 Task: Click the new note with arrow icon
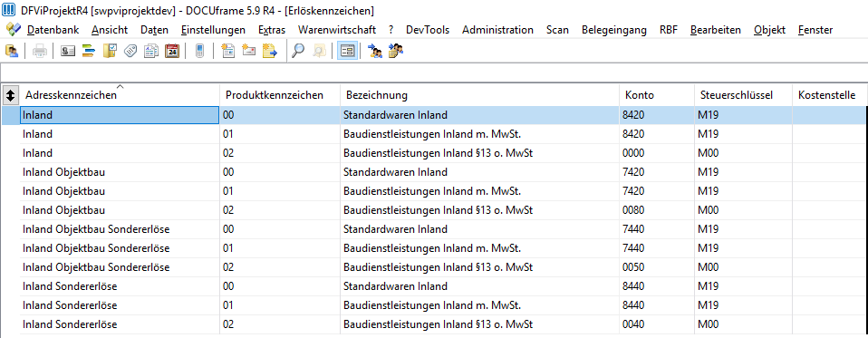pos(270,52)
